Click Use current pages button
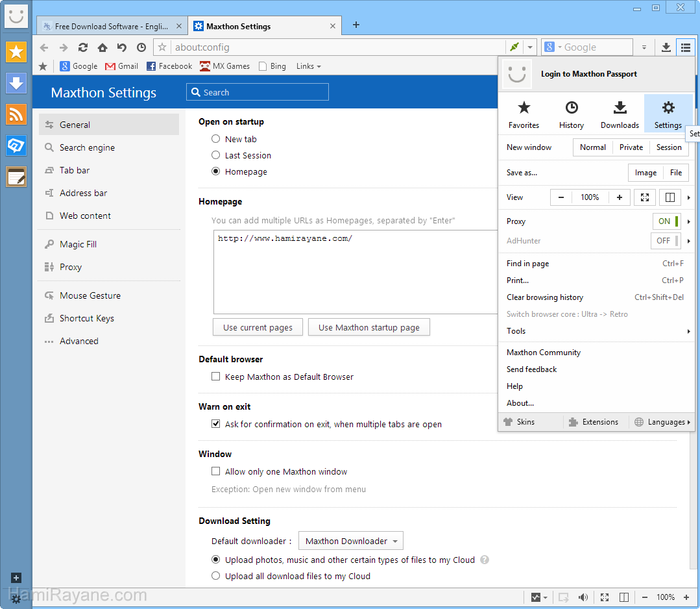The image size is (700, 609). click(x=258, y=327)
